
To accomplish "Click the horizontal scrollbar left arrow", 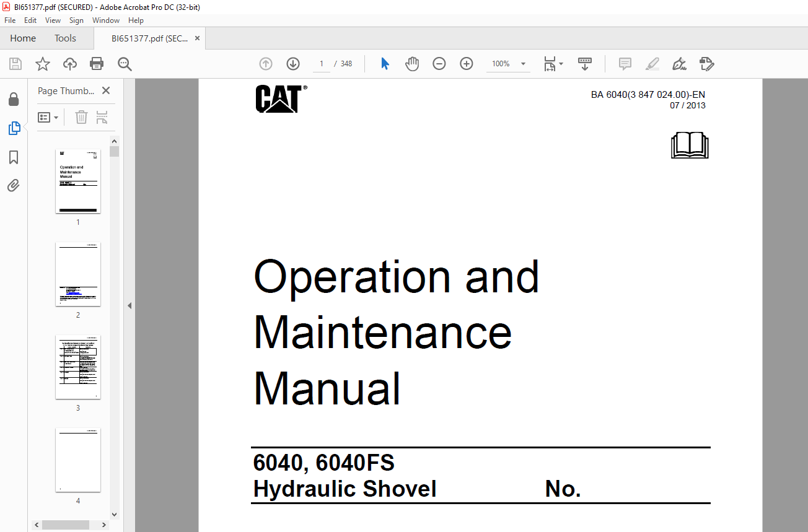I will [37, 525].
